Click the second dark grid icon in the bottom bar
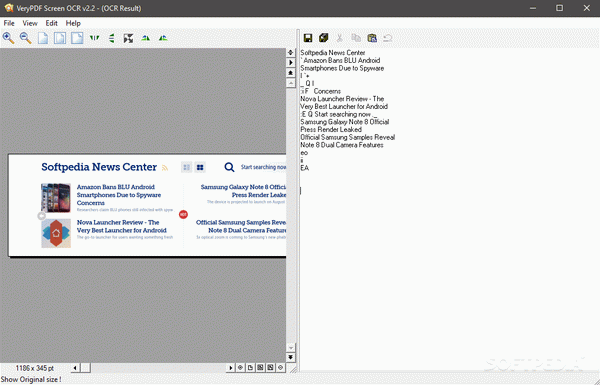Viewport: 600px width, 385px height. tap(270, 367)
